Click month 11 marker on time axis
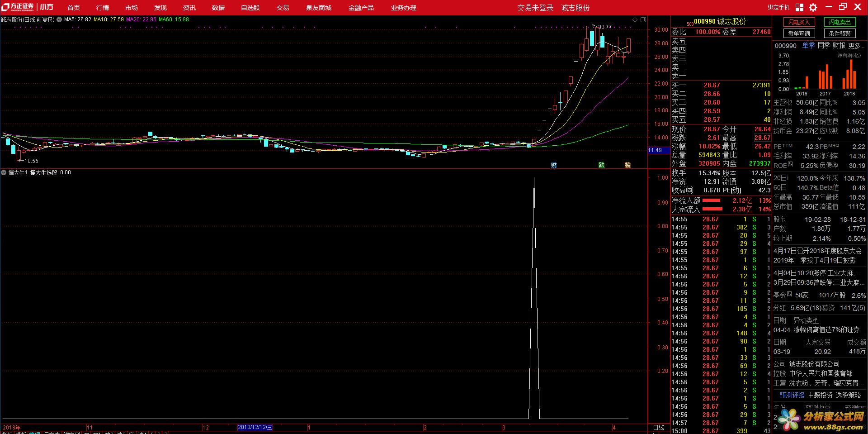Image resolution: width=868 pixels, height=434 pixels. pyautogui.click(x=90, y=427)
